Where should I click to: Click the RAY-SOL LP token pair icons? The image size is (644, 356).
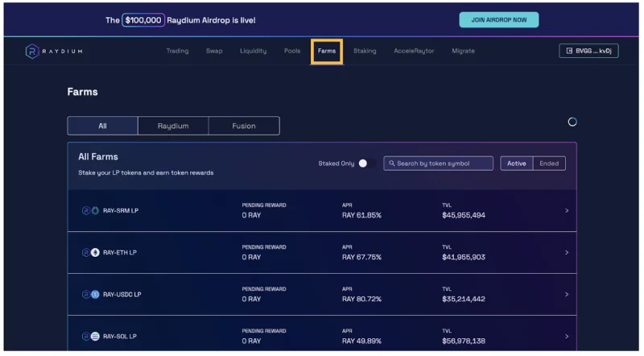click(x=90, y=337)
